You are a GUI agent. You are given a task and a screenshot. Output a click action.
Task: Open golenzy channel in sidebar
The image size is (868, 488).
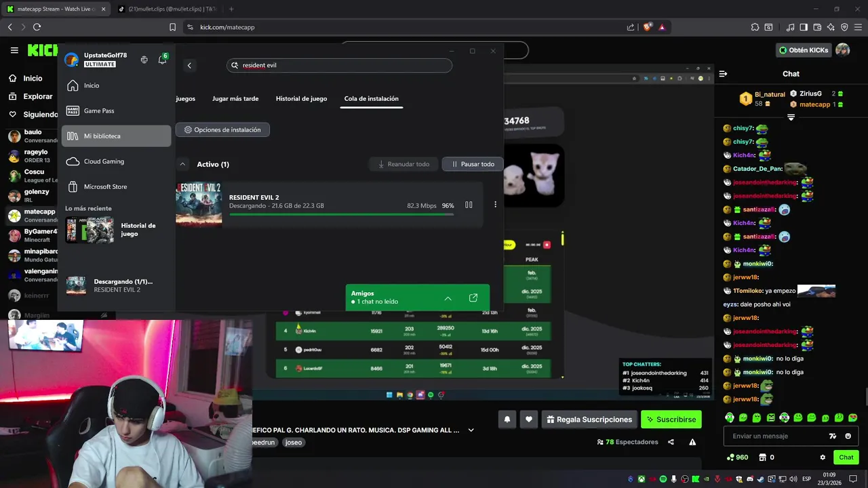click(33, 196)
